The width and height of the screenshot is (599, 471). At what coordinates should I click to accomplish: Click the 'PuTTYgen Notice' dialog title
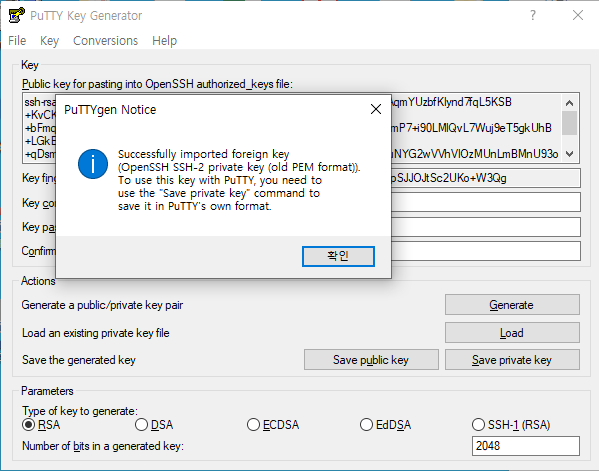pos(110,110)
